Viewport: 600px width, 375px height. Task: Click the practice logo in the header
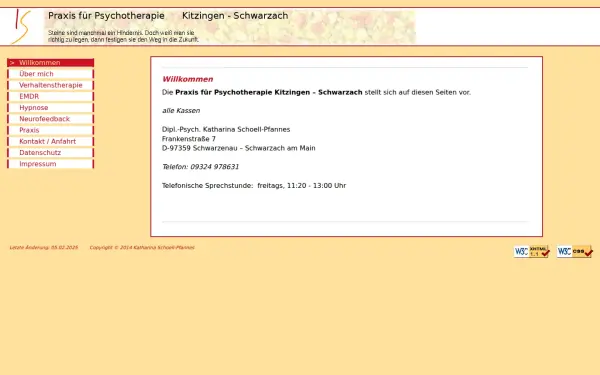point(21,26)
